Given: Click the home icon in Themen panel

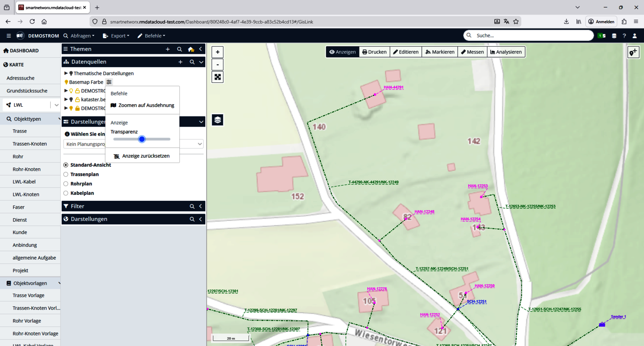Looking at the screenshot, I should 191,49.
